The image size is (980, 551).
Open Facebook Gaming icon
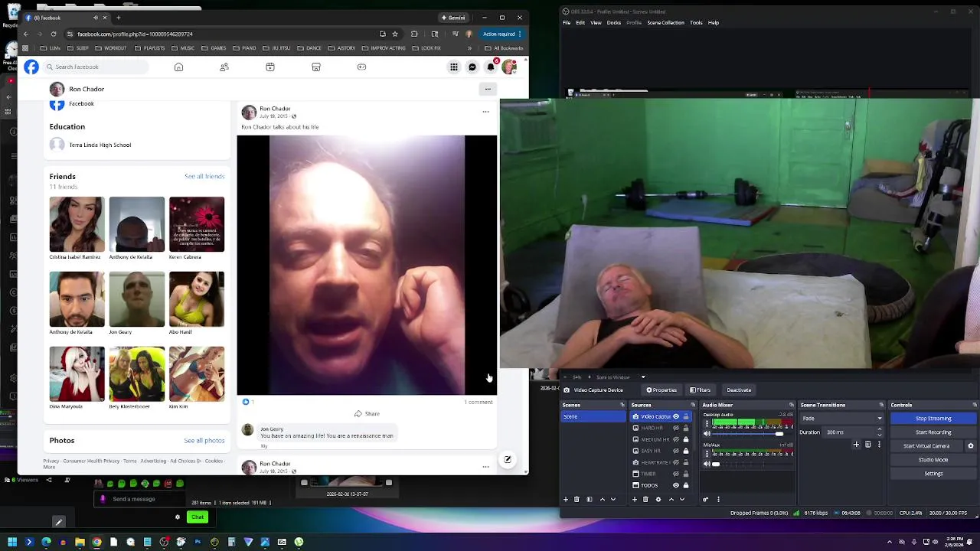[361, 67]
